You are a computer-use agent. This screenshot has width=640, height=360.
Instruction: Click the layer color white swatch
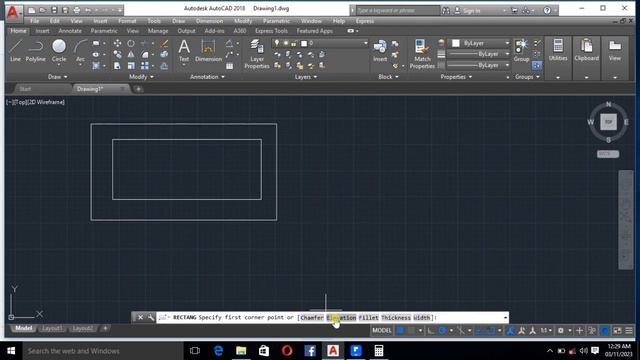pos(304,43)
